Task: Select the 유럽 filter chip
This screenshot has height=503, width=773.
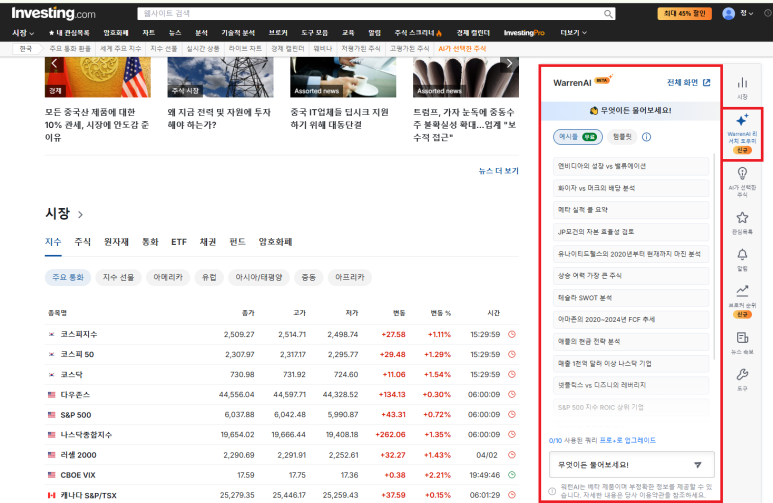Action: pyautogui.click(x=209, y=277)
